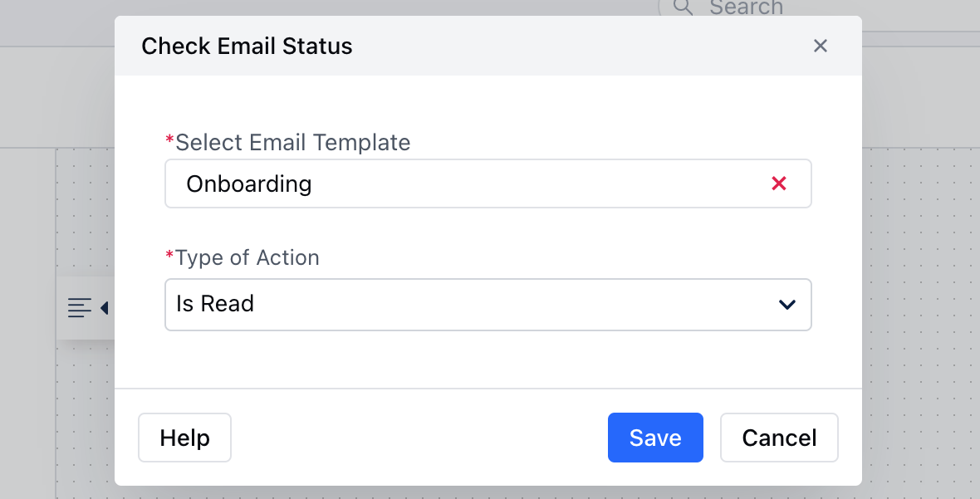The height and width of the screenshot is (499, 980).
Task: Cancel the Check Email Status dialog
Action: 779,438
